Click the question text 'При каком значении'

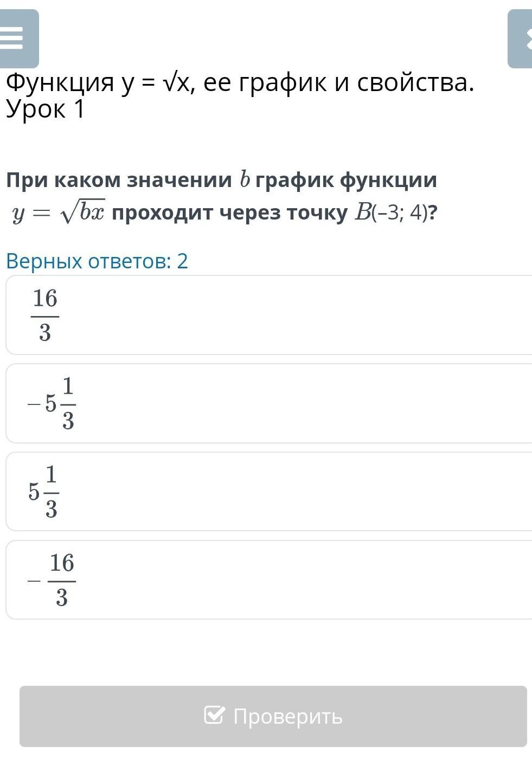point(119,180)
